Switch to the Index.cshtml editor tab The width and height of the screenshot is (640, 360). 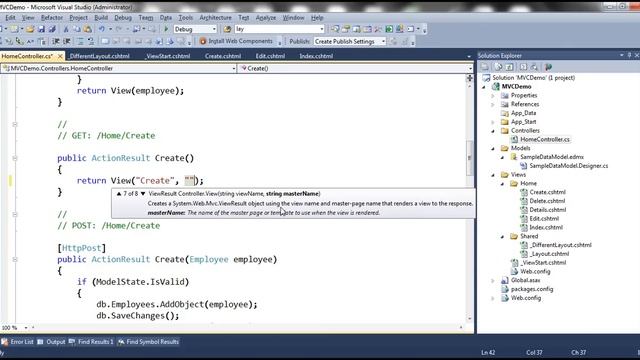point(316,56)
